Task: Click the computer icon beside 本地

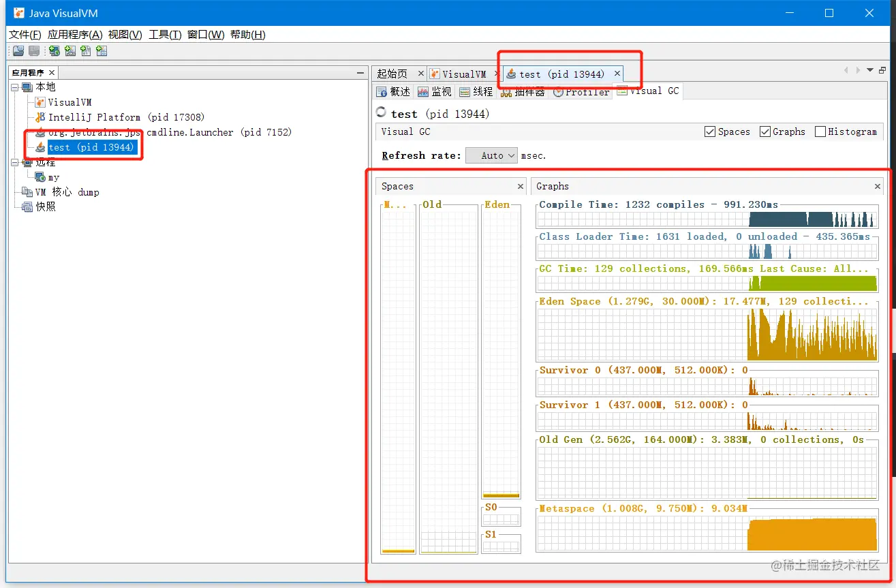Action: click(27, 87)
